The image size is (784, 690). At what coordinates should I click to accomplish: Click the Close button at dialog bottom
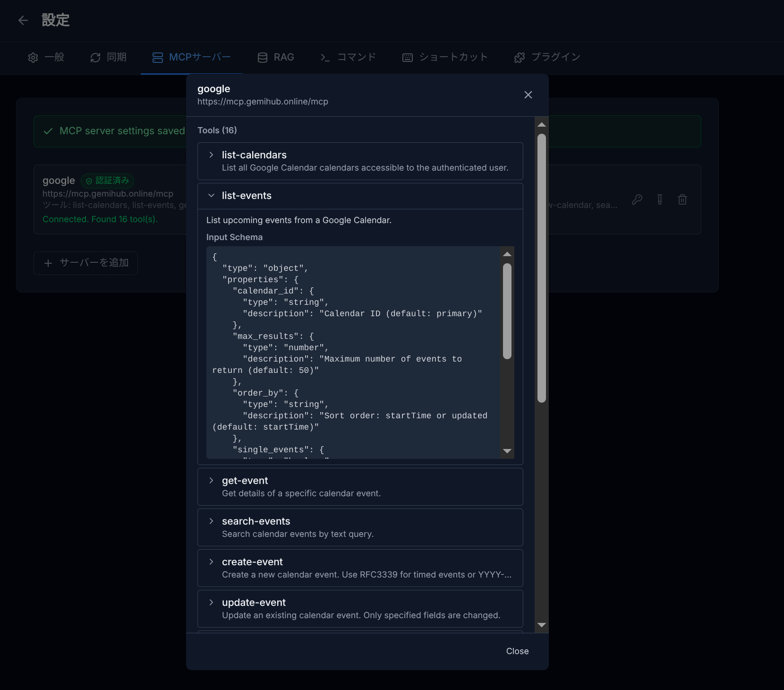pos(517,651)
